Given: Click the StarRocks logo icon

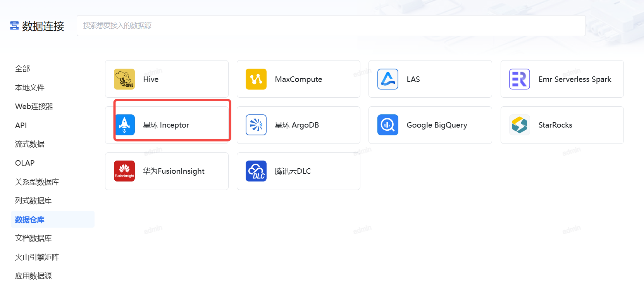Looking at the screenshot, I should click(x=520, y=125).
